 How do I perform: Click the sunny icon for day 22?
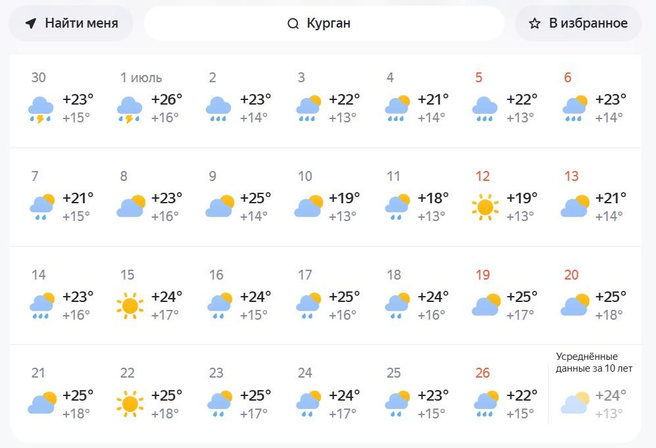130,403
